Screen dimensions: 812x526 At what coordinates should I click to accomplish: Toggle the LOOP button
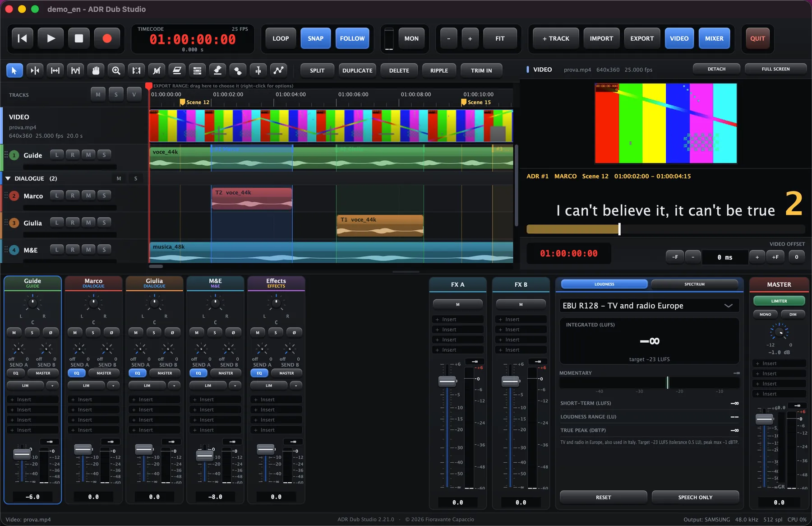(x=281, y=38)
